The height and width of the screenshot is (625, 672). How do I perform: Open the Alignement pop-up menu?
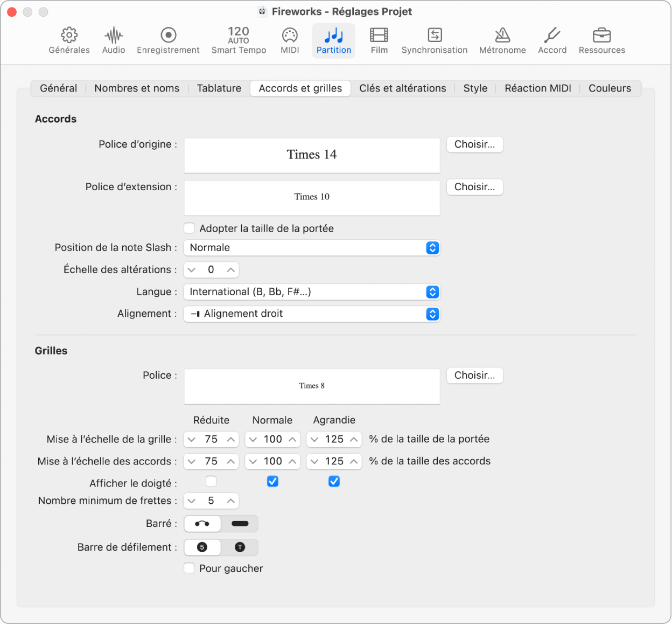(x=312, y=314)
